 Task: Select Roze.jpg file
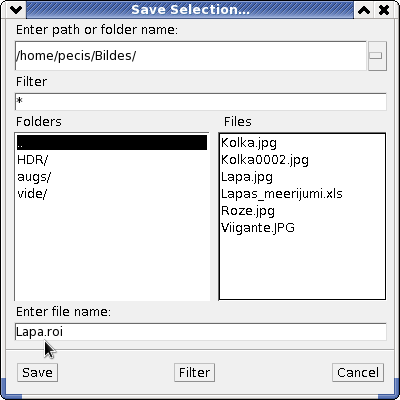click(248, 211)
